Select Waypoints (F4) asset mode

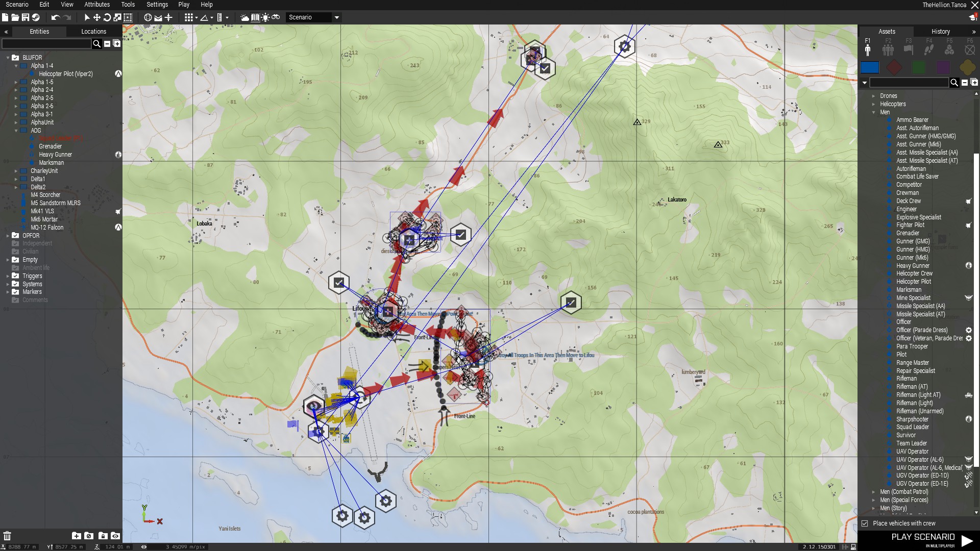pyautogui.click(x=929, y=48)
